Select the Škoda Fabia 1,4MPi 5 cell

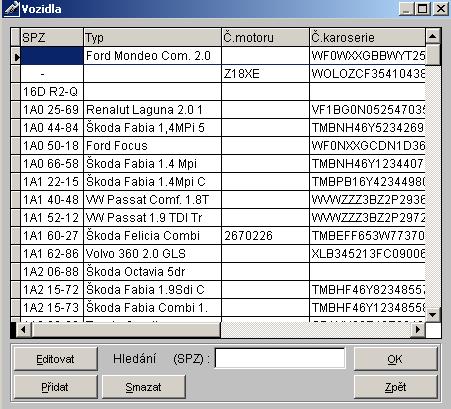click(152, 128)
